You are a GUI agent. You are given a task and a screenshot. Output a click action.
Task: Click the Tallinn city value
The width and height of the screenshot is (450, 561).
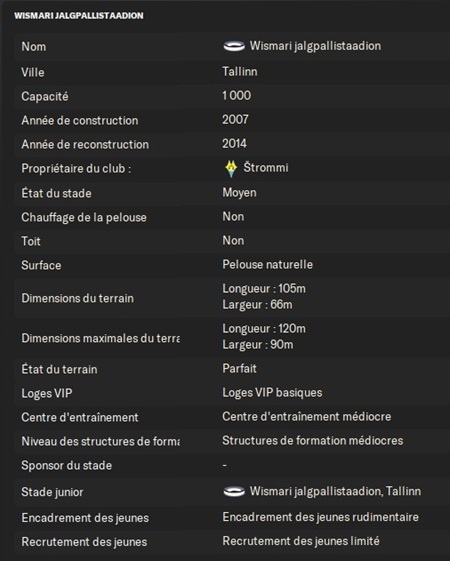pyautogui.click(x=240, y=72)
